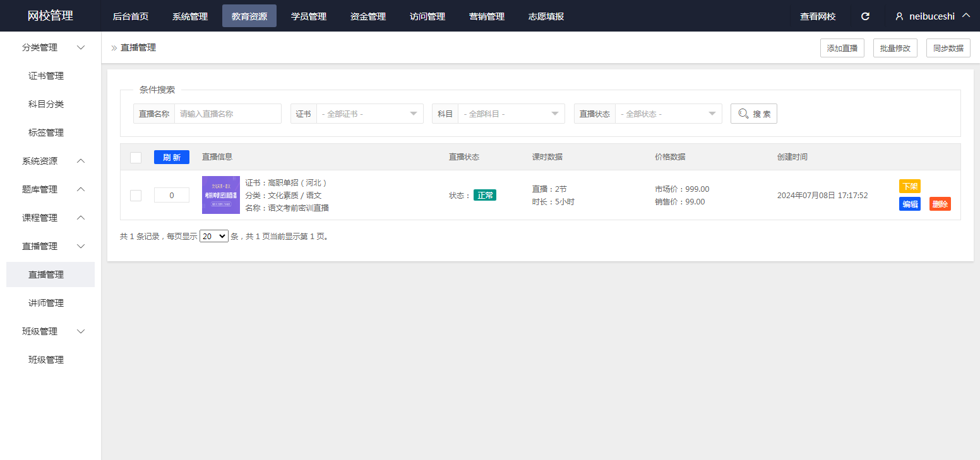Screen dimensions: 980x460
Task: Open 访问管理 menu
Action: tap(427, 16)
